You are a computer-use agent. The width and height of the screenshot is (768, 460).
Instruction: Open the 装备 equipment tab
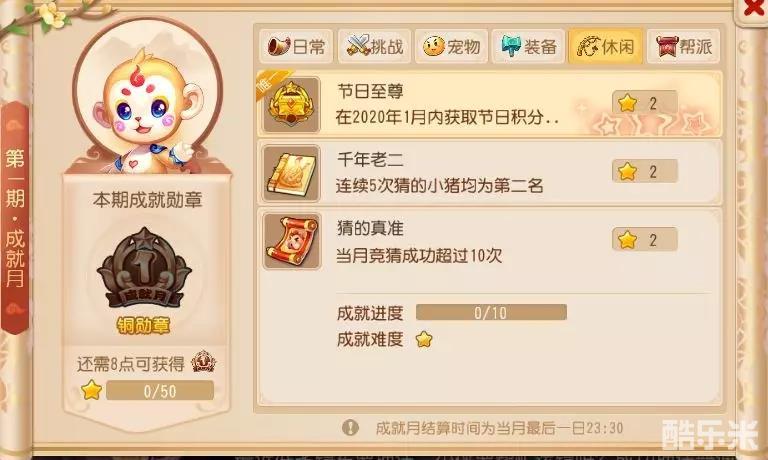click(x=528, y=47)
